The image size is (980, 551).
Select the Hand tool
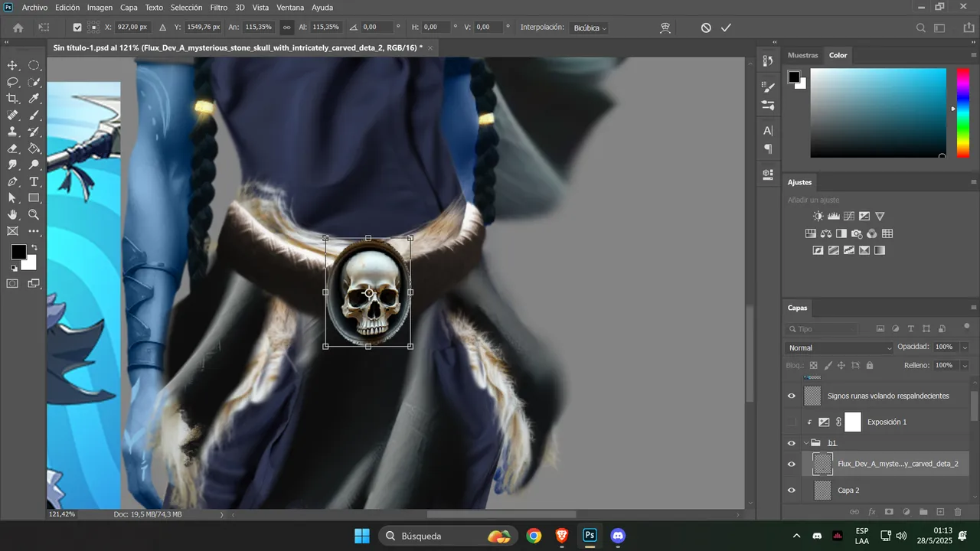(x=12, y=215)
